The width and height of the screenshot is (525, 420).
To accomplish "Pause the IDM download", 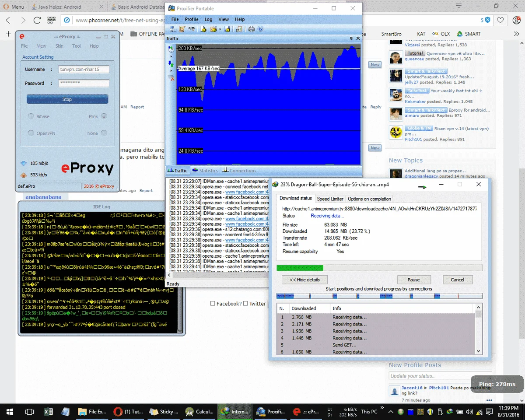I will click(x=414, y=280).
